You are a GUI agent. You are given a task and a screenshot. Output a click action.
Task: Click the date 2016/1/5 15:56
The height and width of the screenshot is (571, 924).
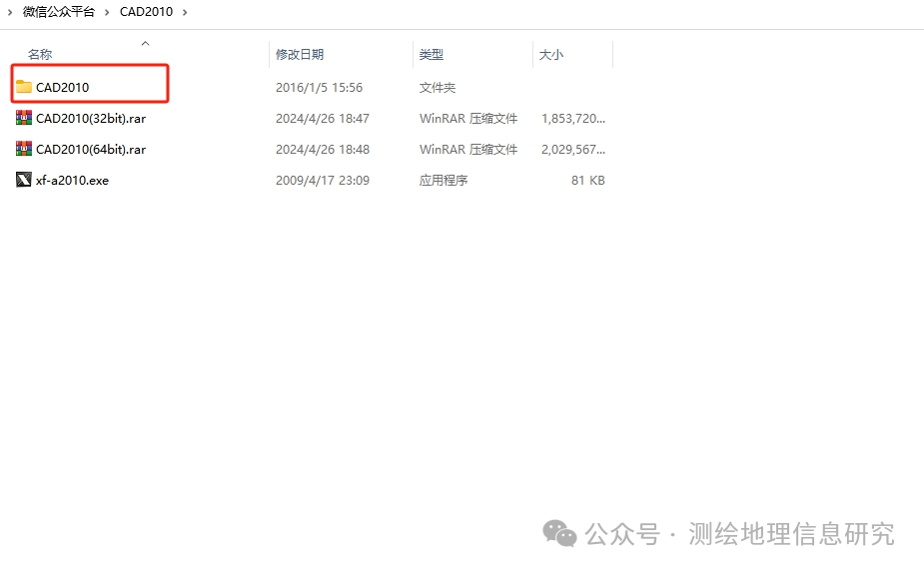coord(320,87)
